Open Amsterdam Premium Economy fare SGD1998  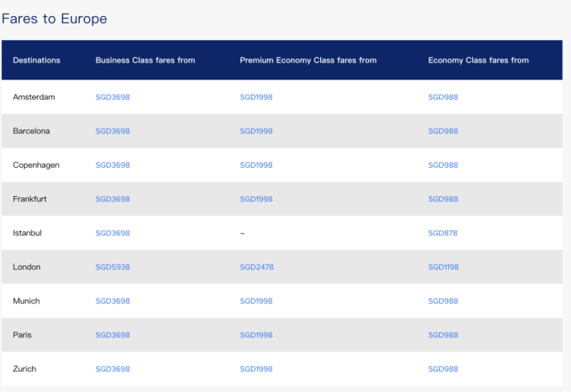(x=256, y=97)
